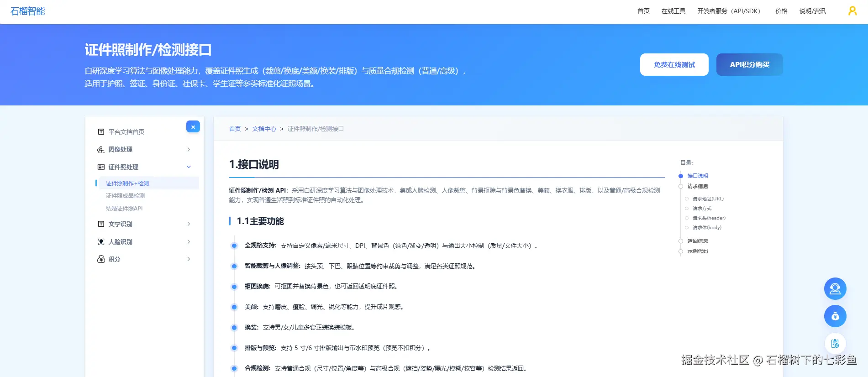
Task: Click the 免费在线测试 button
Action: point(674,65)
